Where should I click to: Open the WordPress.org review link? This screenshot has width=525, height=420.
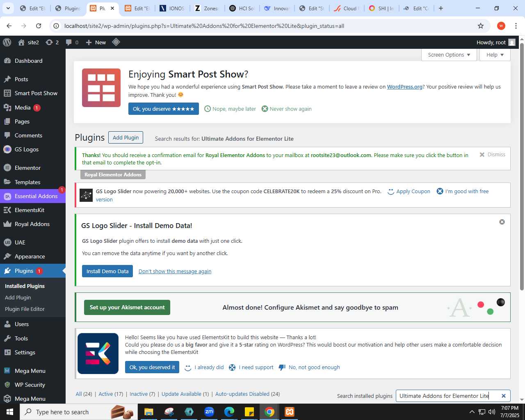[405, 87]
